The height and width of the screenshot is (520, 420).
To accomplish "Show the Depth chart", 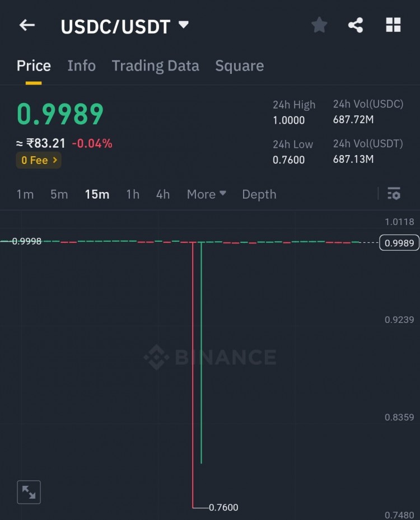I will point(259,194).
